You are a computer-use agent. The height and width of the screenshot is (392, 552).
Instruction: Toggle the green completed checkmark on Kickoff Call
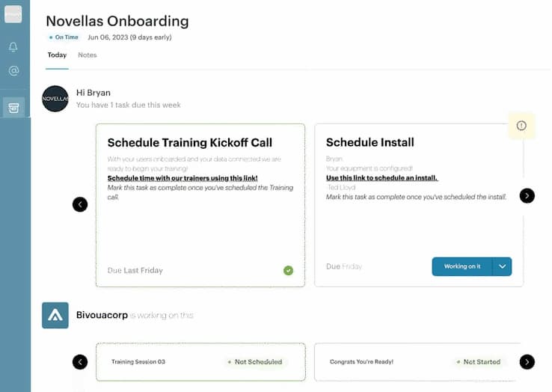coord(289,270)
